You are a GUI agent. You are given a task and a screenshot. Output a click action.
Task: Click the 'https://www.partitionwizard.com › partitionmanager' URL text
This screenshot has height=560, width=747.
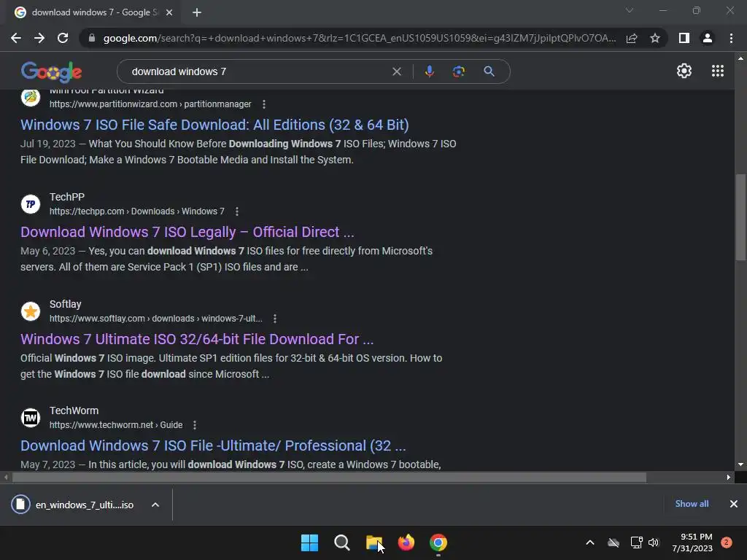150,104
